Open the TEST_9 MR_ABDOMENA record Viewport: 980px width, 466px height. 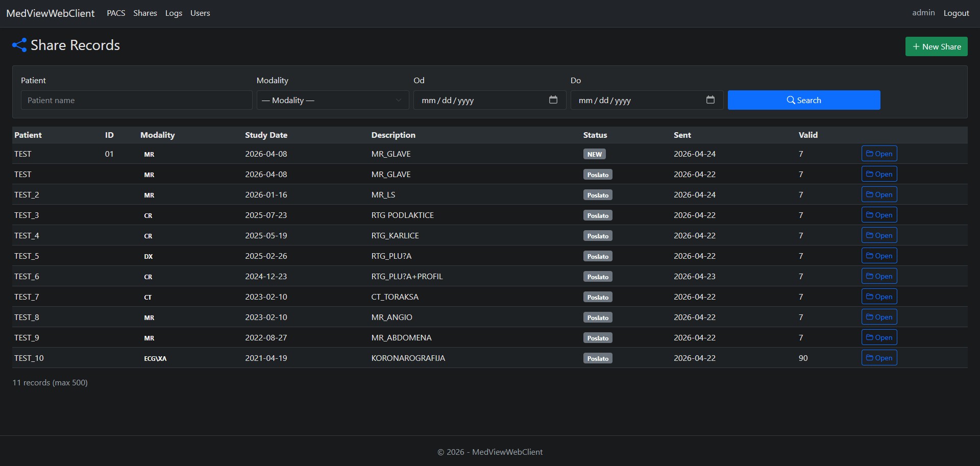coord(879,337)
